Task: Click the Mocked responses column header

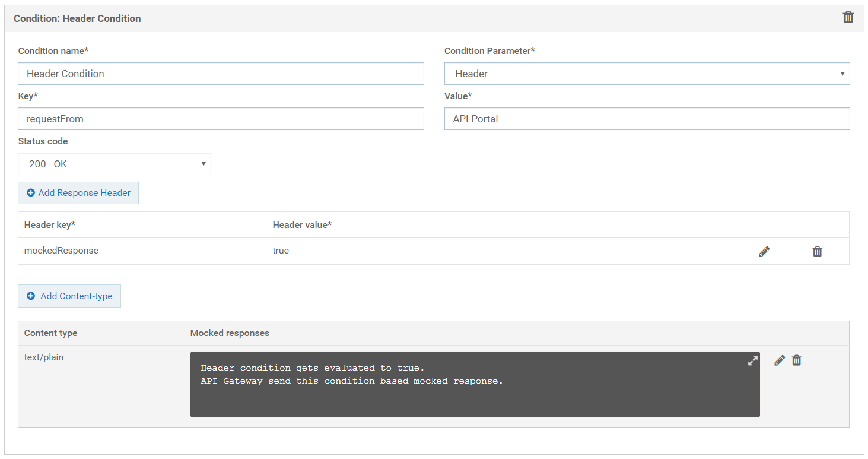Action: [230, 333]
